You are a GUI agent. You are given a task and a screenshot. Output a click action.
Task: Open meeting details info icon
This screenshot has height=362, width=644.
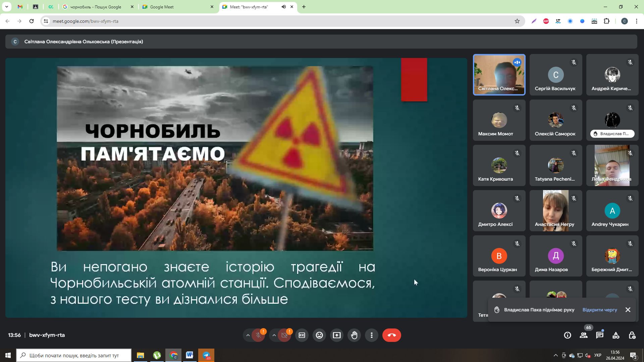click(x=568, y=335)
